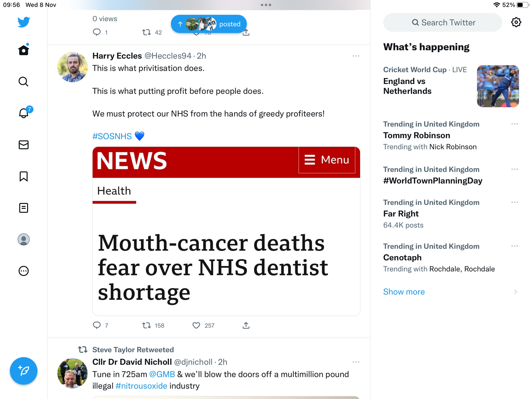The height and width of the screenshot is (399, 532).
Task: Open the Twitter bird logo home
Action: tap(24, 22)
